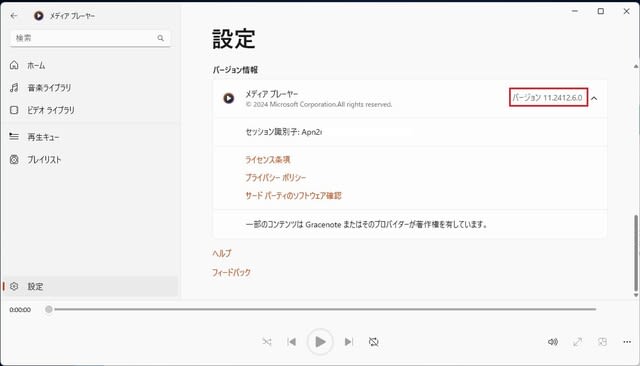Click the search magnifier icon

tap(160, 38)
